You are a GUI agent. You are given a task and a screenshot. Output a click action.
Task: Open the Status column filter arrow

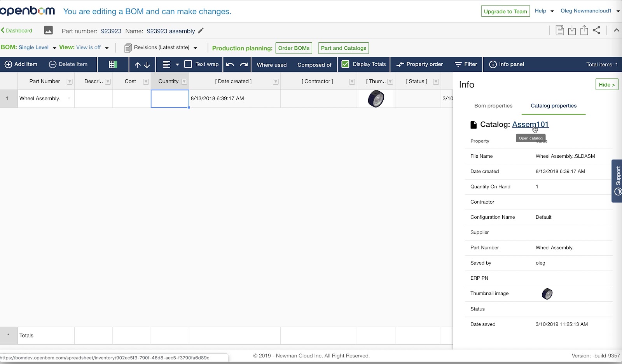(x=436, y=82)
